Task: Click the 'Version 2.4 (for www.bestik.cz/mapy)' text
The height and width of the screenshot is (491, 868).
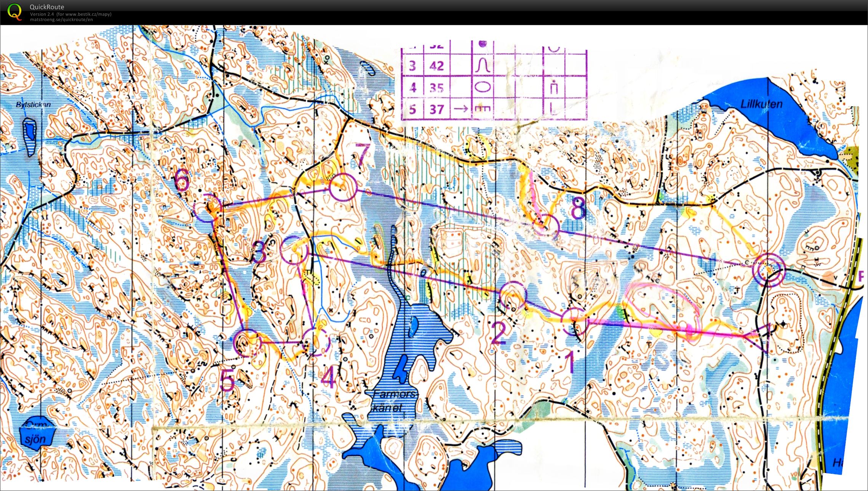Action: pos(71,14)
